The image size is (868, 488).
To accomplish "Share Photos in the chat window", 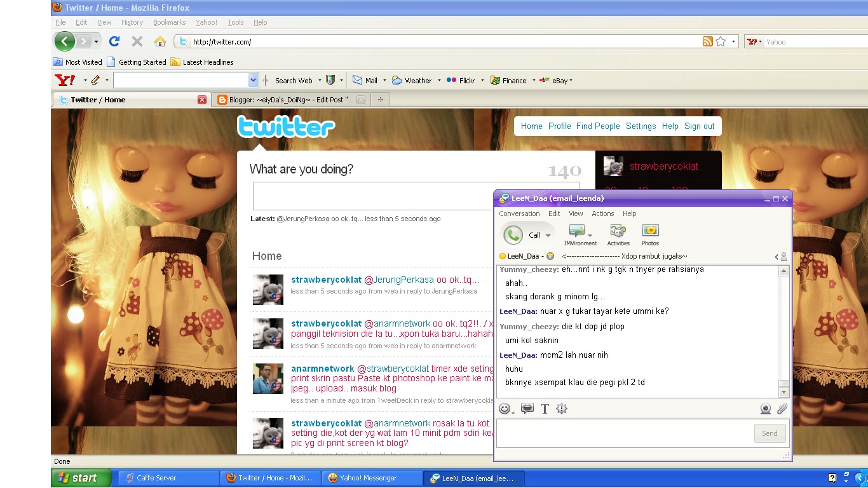I will pos(650,235).
